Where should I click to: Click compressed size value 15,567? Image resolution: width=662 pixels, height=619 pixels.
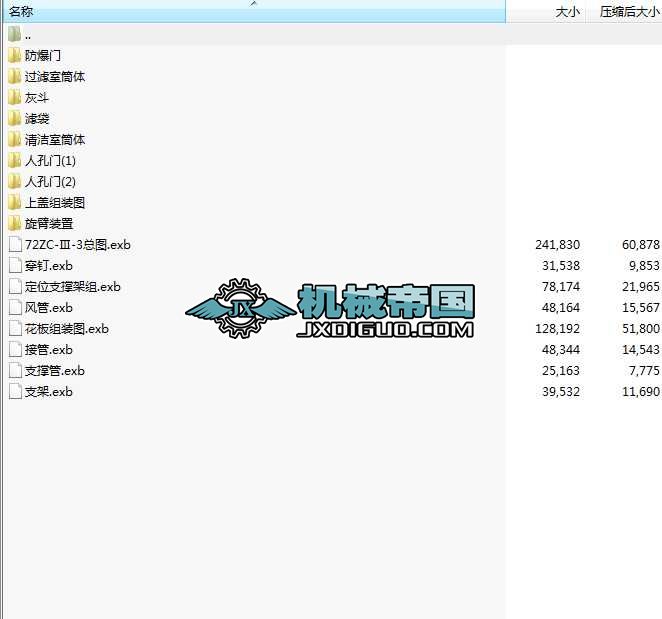click(640, 307)
